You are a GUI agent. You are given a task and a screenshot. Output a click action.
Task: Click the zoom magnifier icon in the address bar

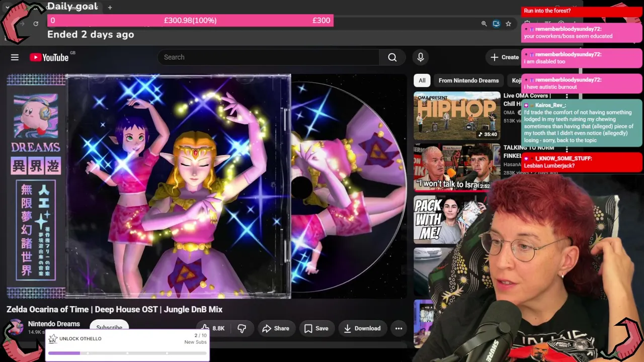coord(484,24)
